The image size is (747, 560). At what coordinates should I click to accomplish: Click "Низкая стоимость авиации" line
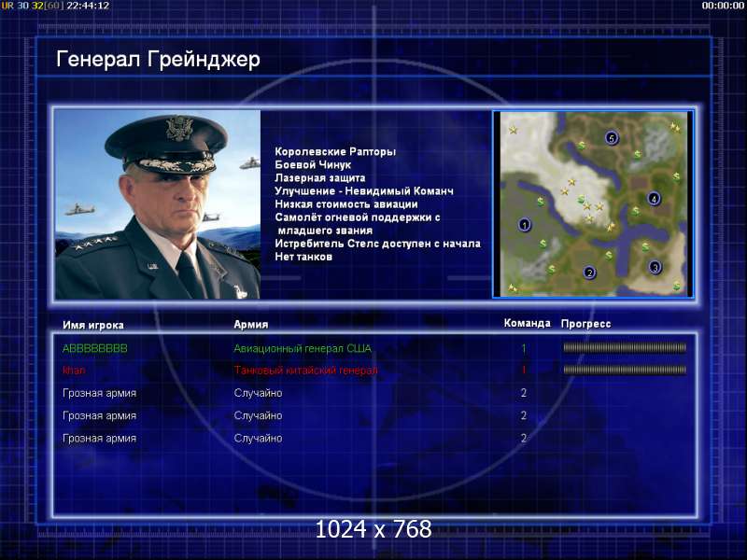pos(346,203)
